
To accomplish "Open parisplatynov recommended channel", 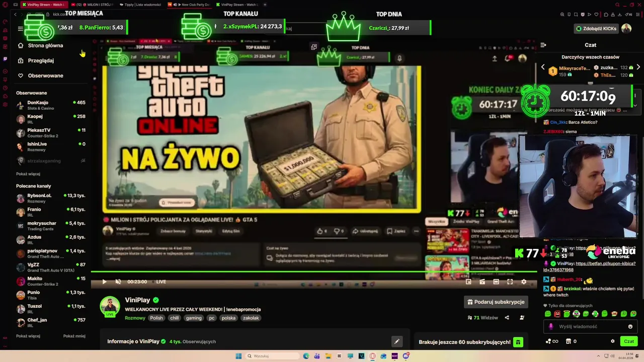I will [x=50, y=253].
